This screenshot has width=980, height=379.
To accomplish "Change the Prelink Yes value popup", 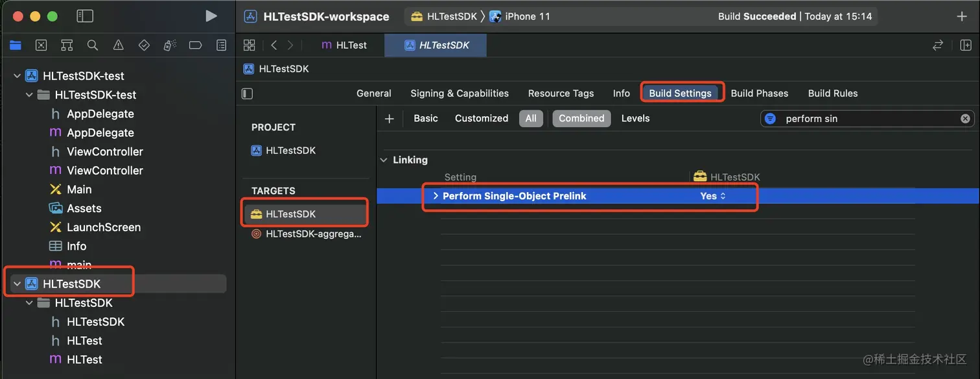I will (713, 196).
